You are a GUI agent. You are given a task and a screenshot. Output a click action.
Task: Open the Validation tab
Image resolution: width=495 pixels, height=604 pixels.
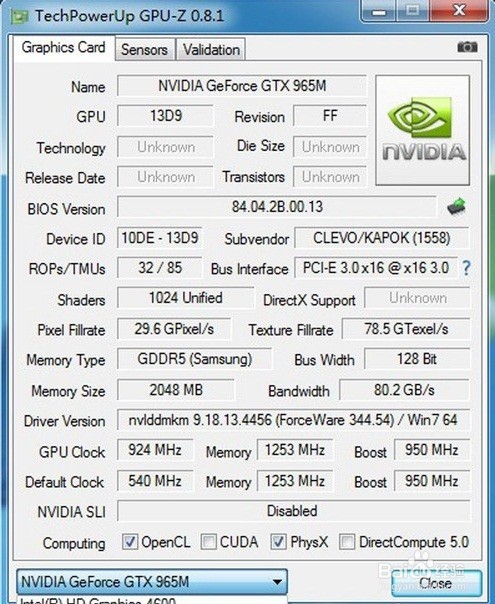tap(211, 49)
